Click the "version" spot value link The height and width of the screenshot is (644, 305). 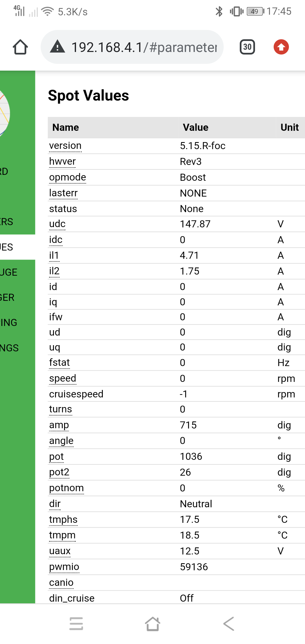click(65, 146)
